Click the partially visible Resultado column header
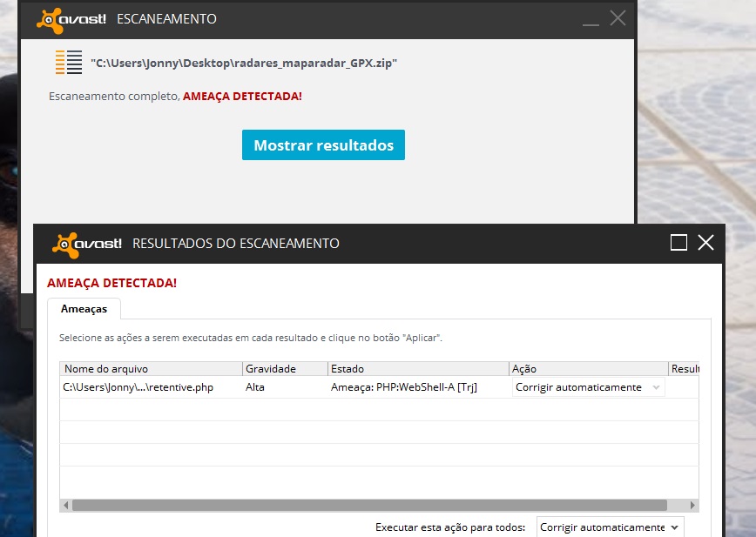 click(x=685, y=369)
